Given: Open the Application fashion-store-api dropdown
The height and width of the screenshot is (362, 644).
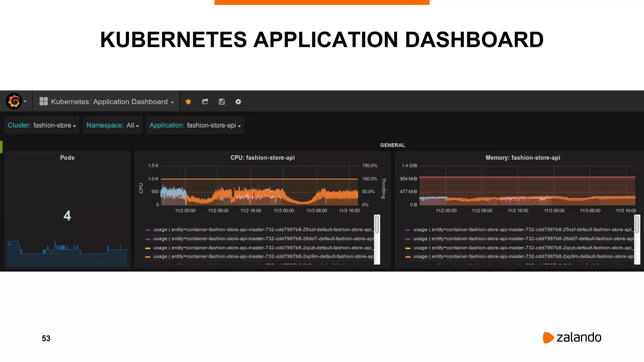Looking at the screenshot, I should [195, 125].
